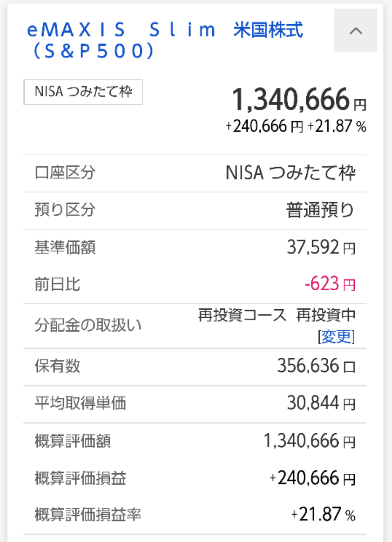Click the 変更 link for distribution handling
Viewport: 392px width, 542px height.
click(336, 337)
